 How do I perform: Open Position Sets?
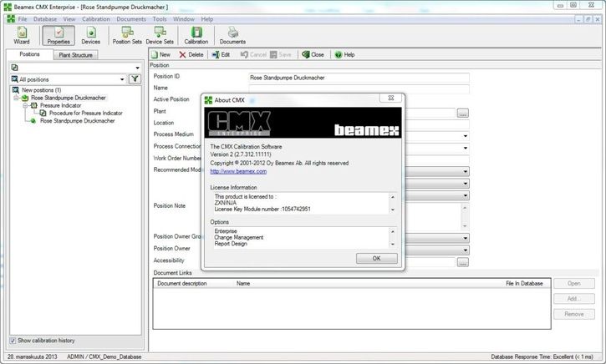[x=127, y=36]
